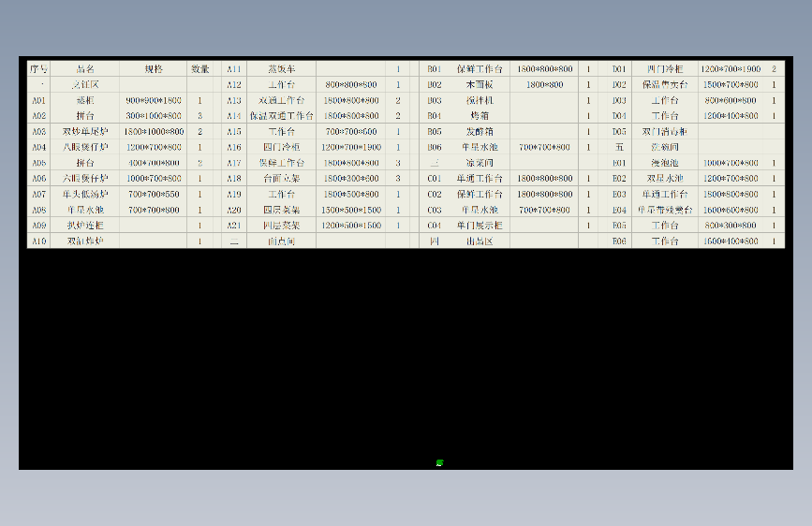The height and width of the screenshot is (526, 812).
Task: Click the 洗碗间 section name cell
Action: (x=665, y=147)
